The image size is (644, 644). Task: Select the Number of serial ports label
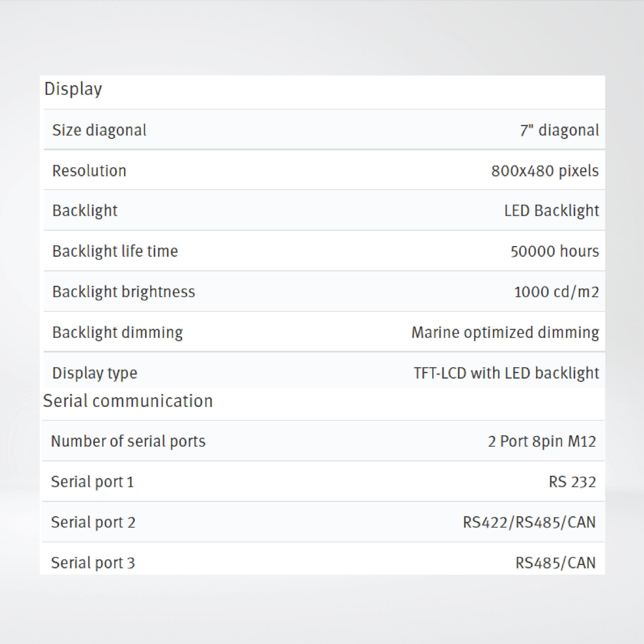point(128,441)
